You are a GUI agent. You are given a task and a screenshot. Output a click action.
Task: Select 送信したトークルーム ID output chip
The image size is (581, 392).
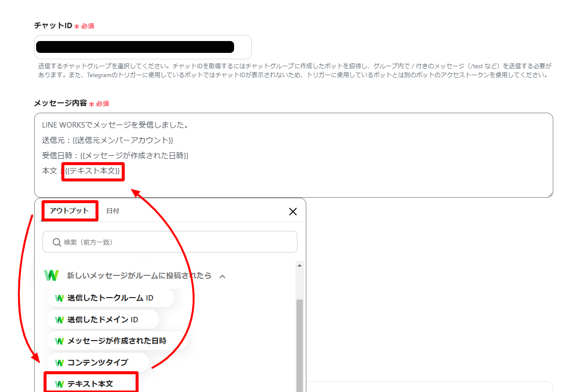point(110,298)
